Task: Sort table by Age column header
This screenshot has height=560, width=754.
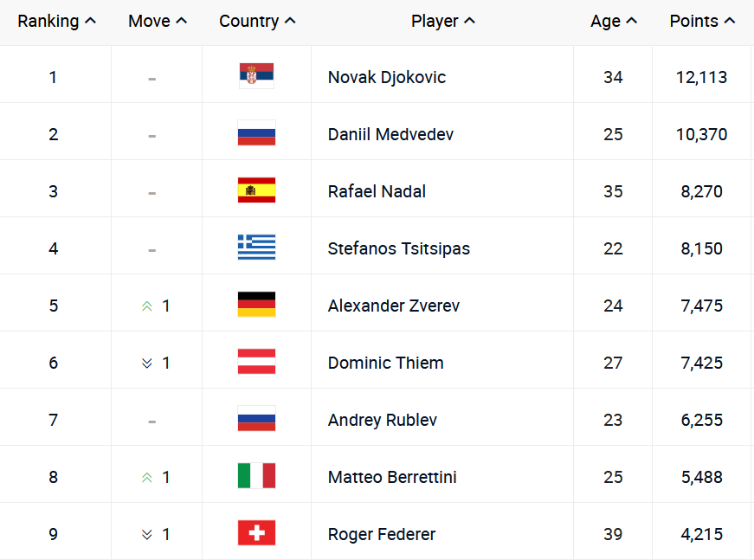Action: coord(613,21)
